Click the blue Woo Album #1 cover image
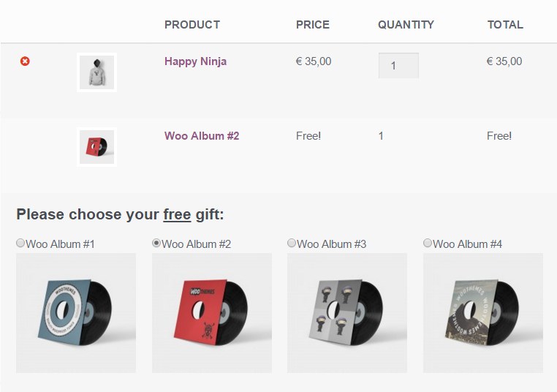This screenshot has width=557, height=392. point(76,313)
